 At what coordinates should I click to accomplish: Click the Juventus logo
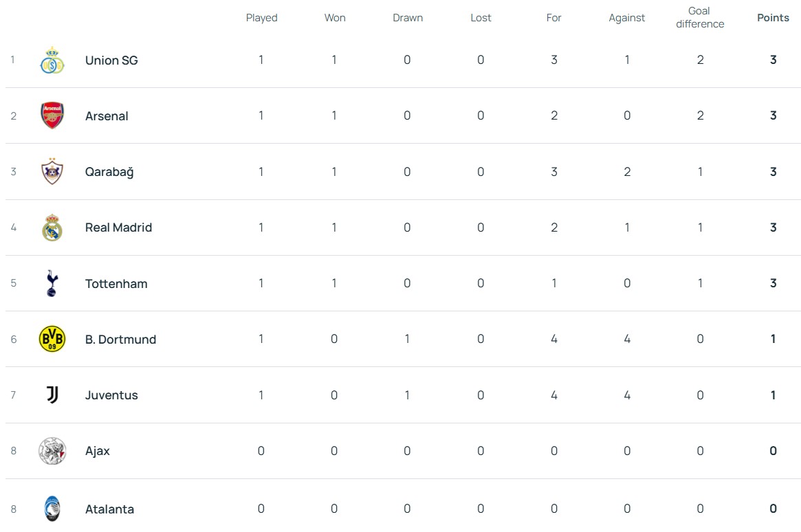[x=52, y=395]
